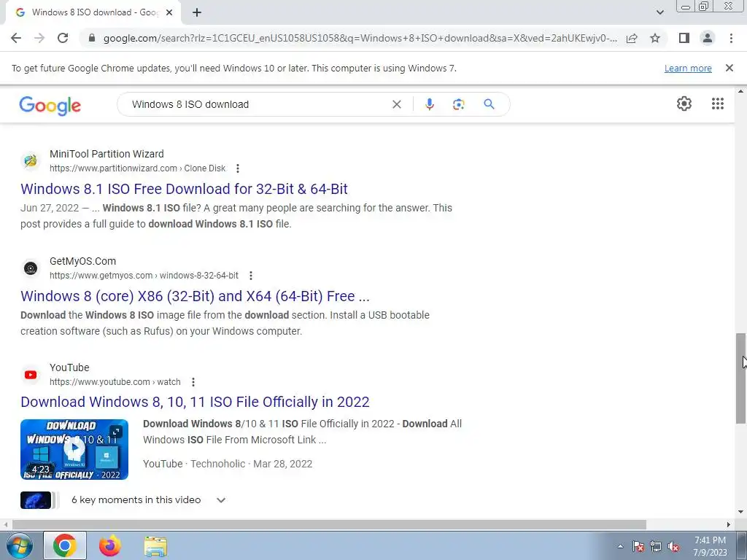Viewport: 747px width, 560px height.
Task: Open more options for YouTube result
Action: (x=193, y=382)
